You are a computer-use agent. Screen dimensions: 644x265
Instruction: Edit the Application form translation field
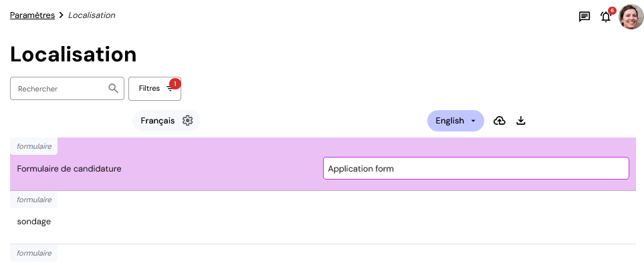coord(476,168)
